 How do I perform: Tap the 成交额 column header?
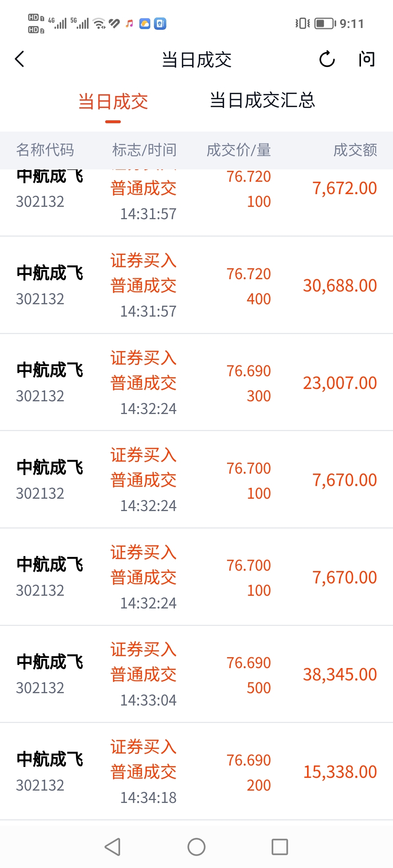pyautogui.click(x=355, y=150)
